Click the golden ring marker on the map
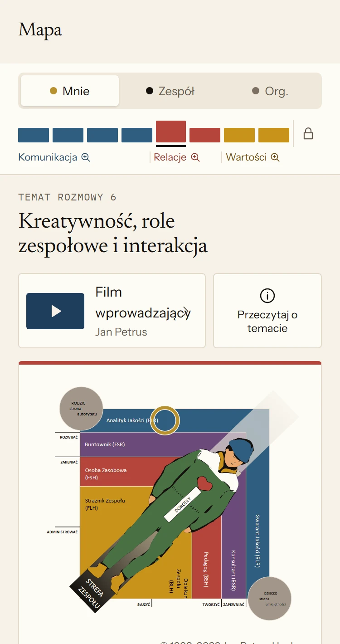 [165, 420]
